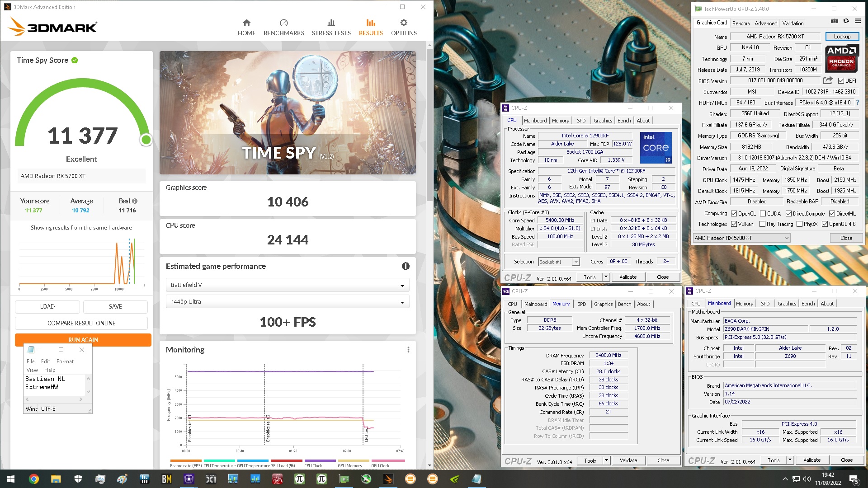Open the Format menu in Notepad
Image resolution: width=868 pixels, height=488 pixels.
[65, 361]
